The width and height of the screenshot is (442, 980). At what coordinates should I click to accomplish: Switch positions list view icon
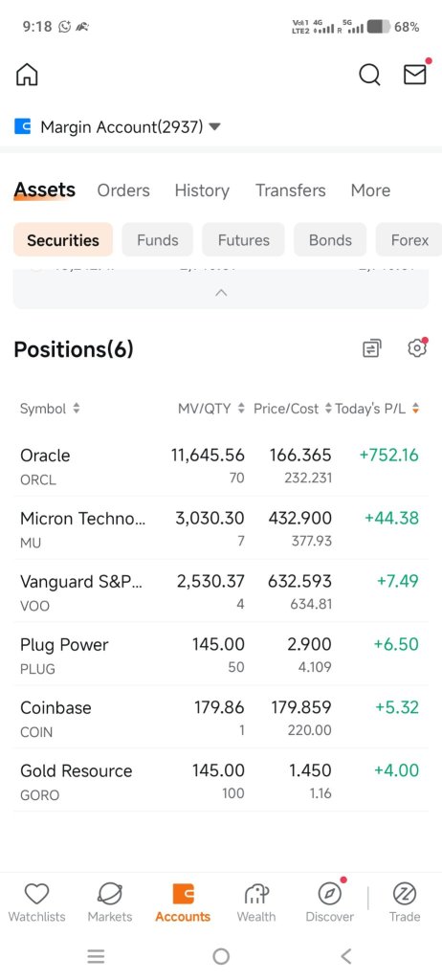coord(372,348)
